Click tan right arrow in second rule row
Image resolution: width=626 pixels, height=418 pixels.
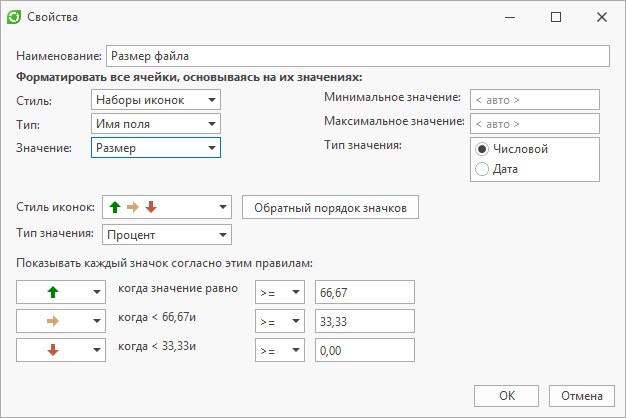[53, 321]
